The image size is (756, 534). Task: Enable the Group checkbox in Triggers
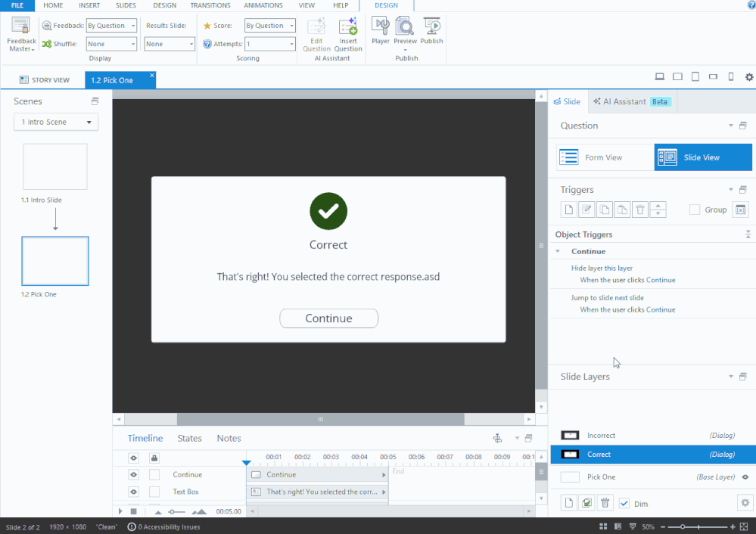695,210
